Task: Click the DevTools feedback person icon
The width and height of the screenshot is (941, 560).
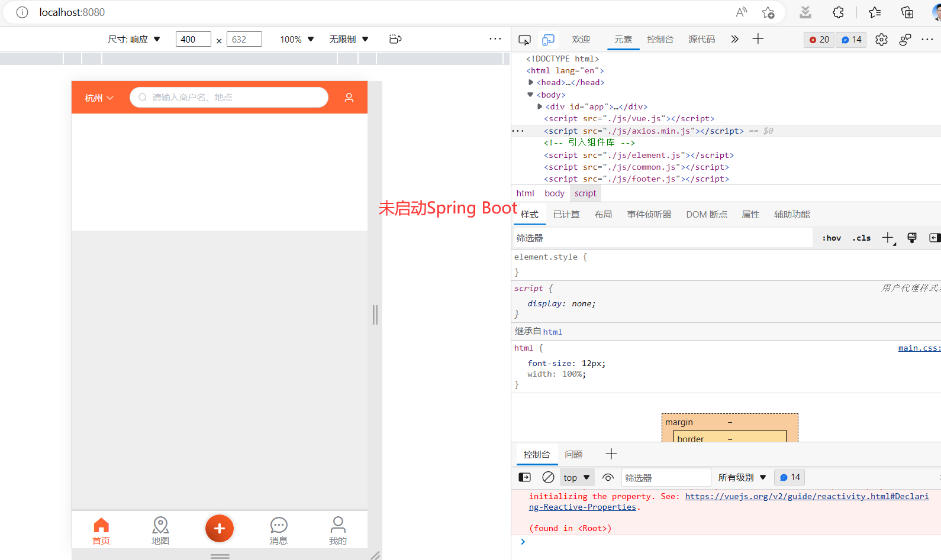Action: click(905, 40)
